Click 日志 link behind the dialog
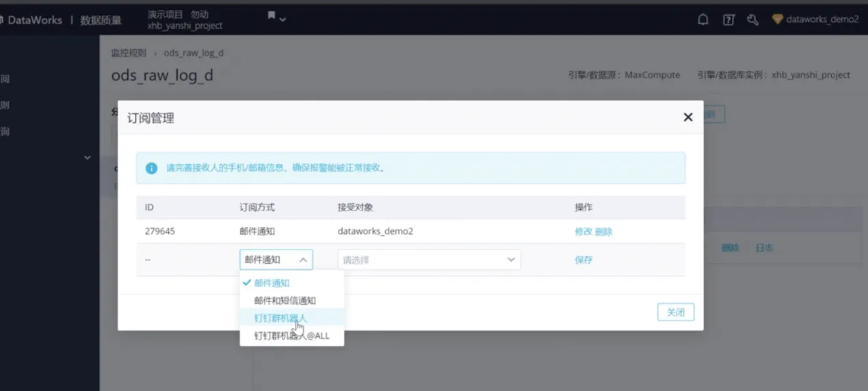868x391 pixels. click(765, 247)
